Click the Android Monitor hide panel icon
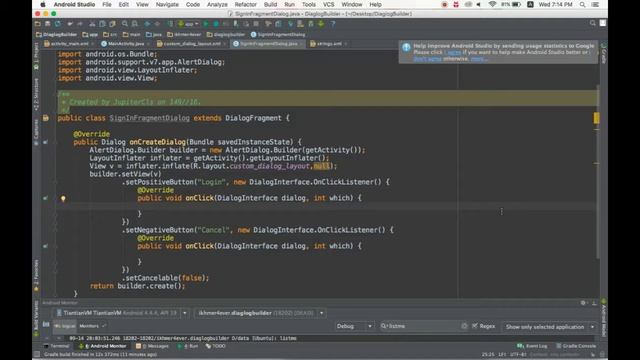The height and width of the screenshot is (360, 640). click(x=594, y=303)
